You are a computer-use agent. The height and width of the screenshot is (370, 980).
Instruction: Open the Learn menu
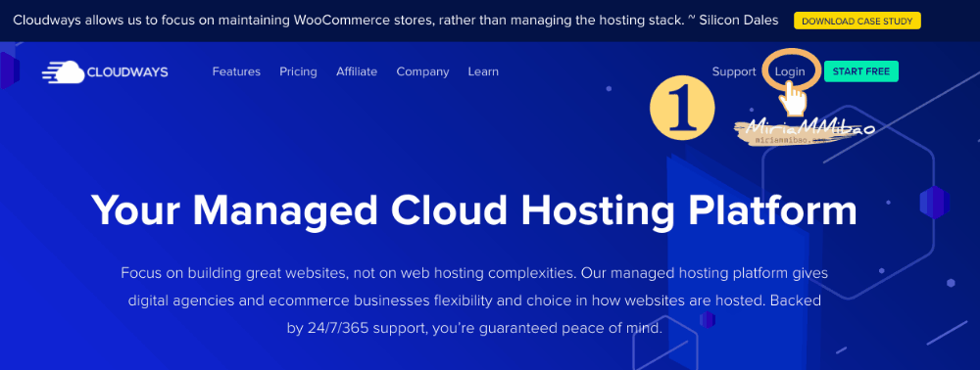coord(483,71)
